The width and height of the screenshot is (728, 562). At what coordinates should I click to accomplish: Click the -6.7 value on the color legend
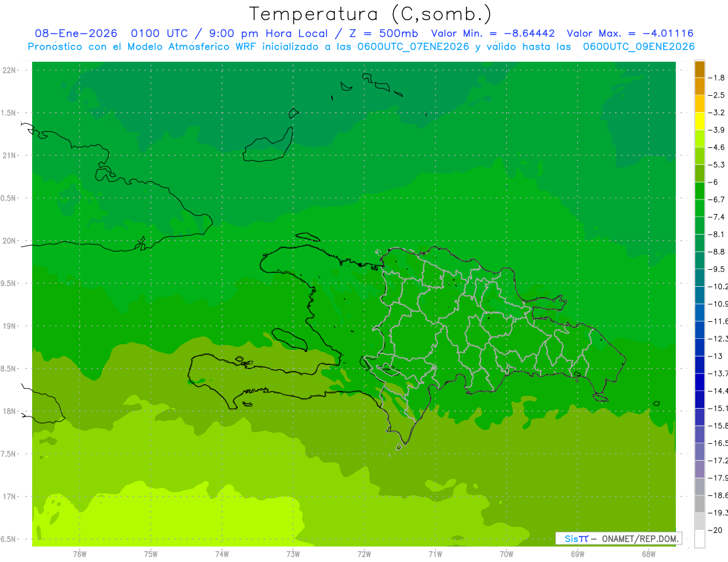coord(716,199)
